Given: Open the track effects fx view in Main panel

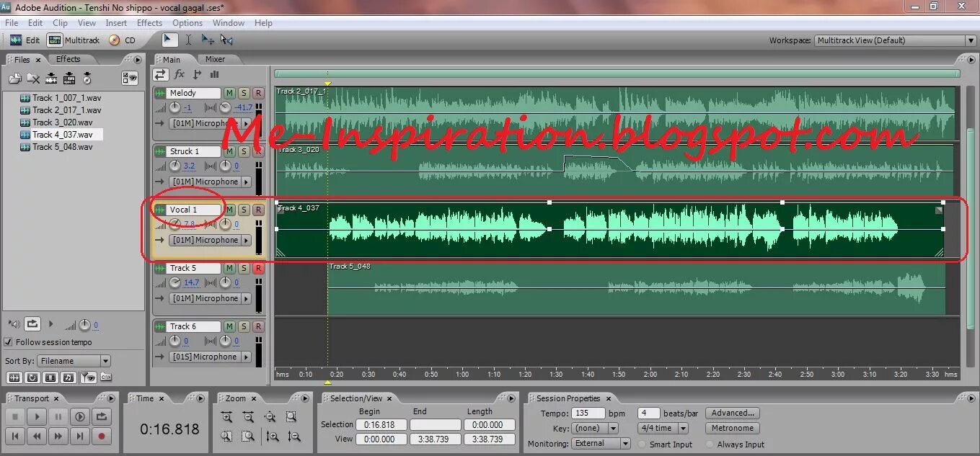Looking at the screenshot, I should pyautogui.click(x=179, y=74).
